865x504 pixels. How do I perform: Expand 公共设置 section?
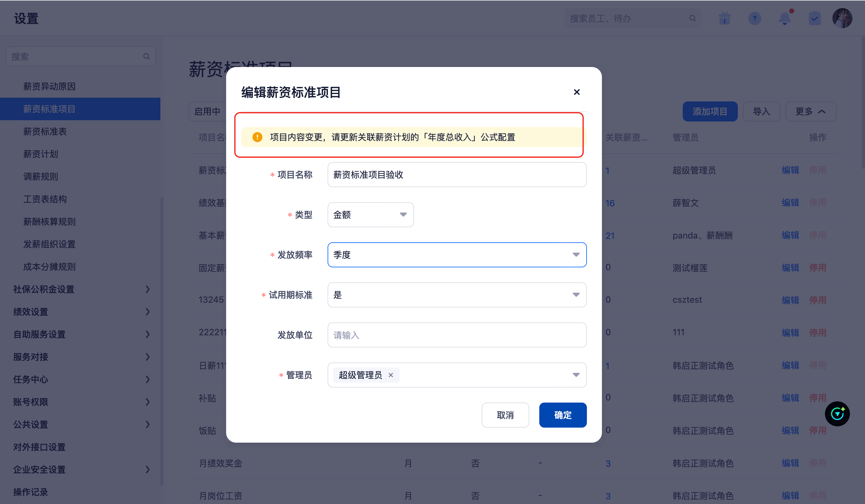(x=148, y=424)
